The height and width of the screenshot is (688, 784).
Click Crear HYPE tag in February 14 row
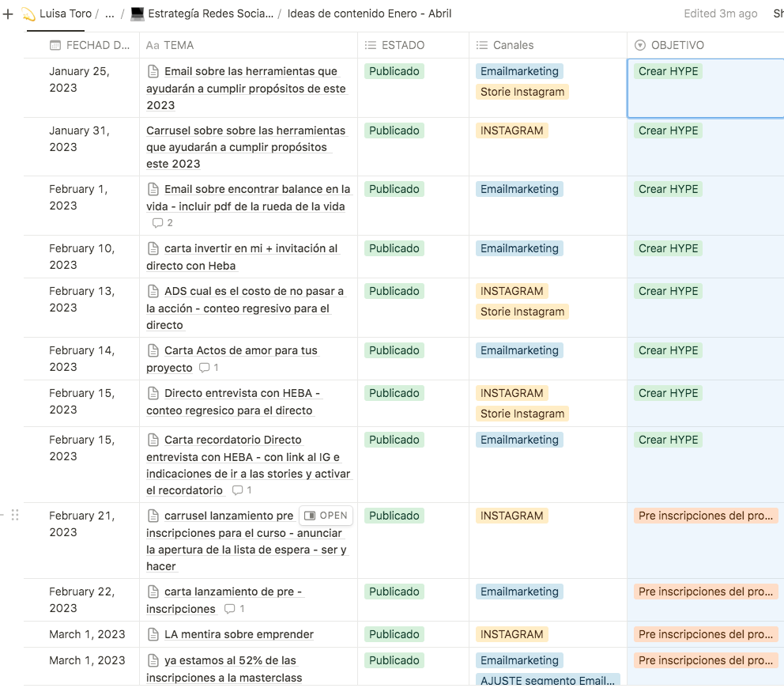point(668,350)
